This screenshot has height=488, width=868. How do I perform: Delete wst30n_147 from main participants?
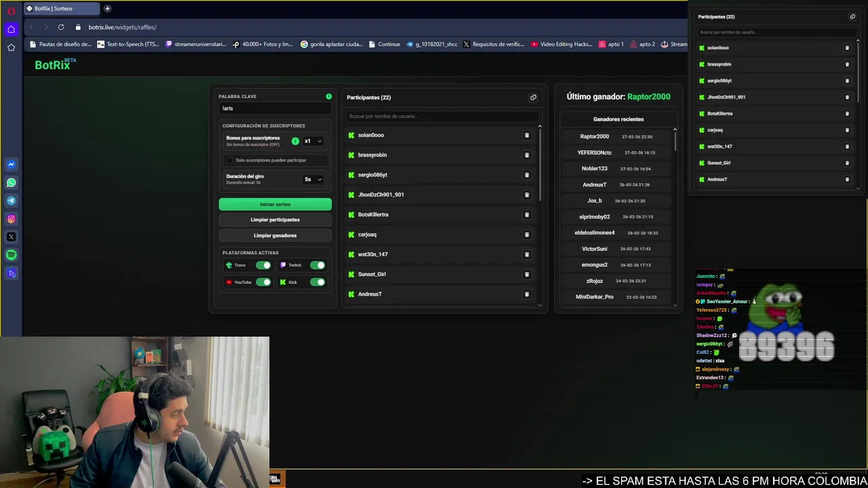click(527, 254)
